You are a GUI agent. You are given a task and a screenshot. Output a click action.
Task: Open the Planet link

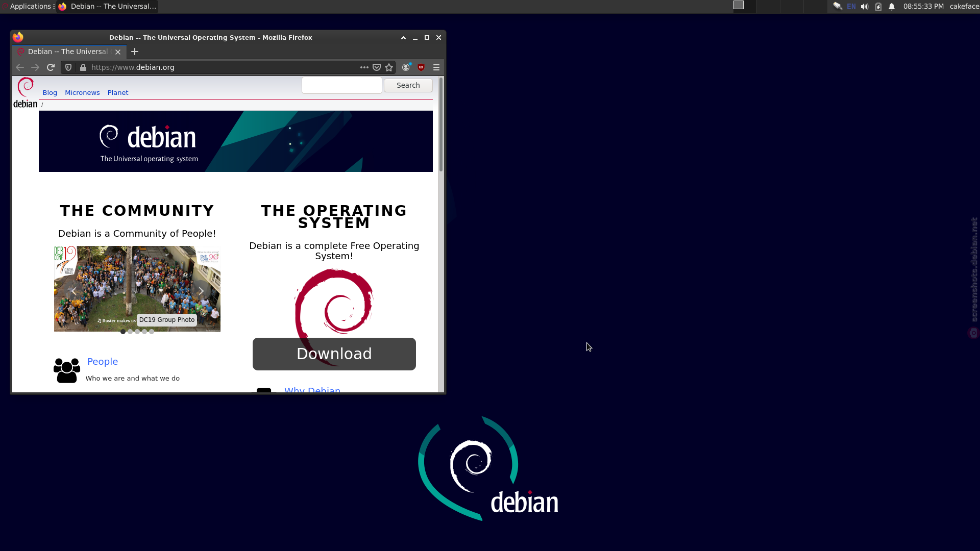click(x=118, y=93)
